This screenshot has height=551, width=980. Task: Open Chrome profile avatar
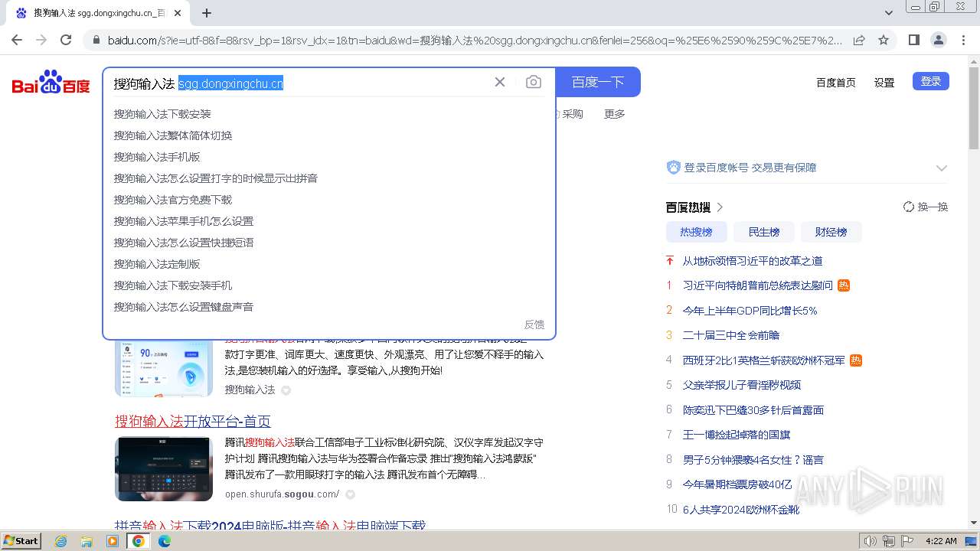[x=939, y=40]
